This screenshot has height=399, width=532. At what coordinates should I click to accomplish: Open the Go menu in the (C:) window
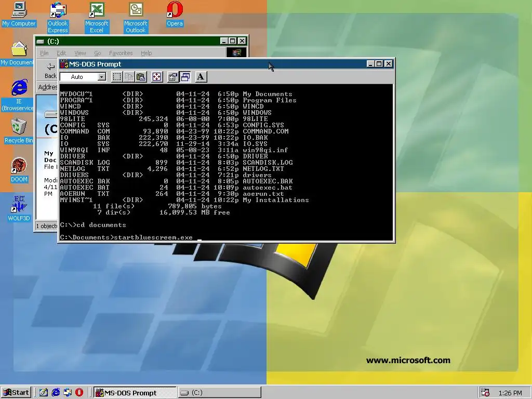(97, 53)
